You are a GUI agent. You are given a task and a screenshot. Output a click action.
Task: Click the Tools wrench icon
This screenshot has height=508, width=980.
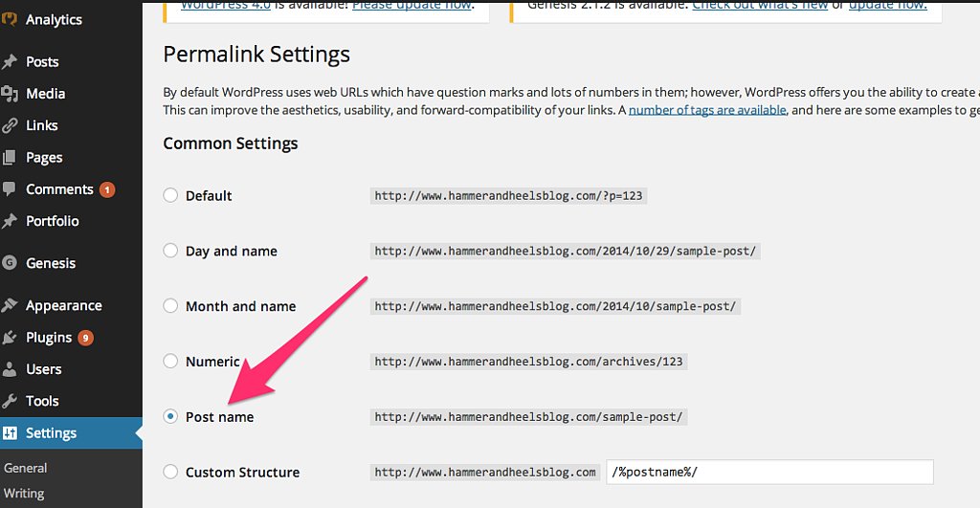9,401
